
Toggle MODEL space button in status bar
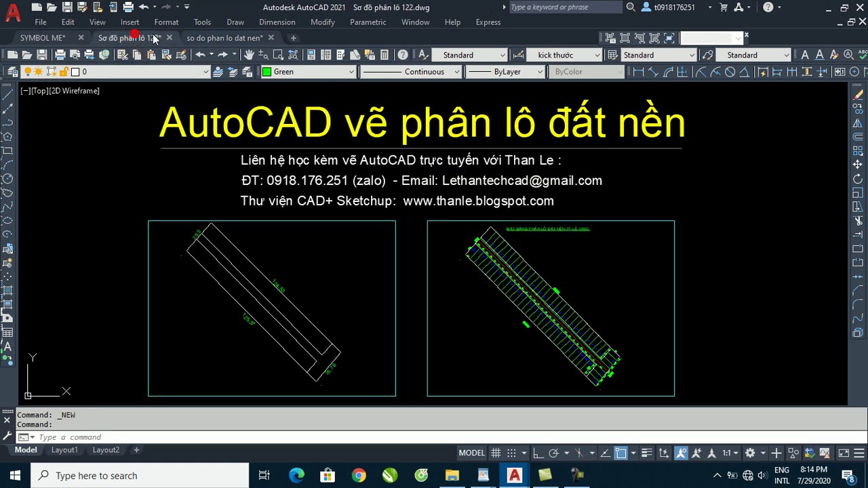472,453
